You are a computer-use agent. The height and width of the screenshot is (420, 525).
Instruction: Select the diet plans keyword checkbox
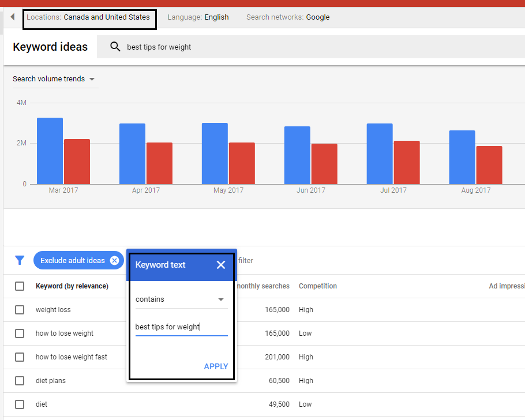tap(20, 380)
